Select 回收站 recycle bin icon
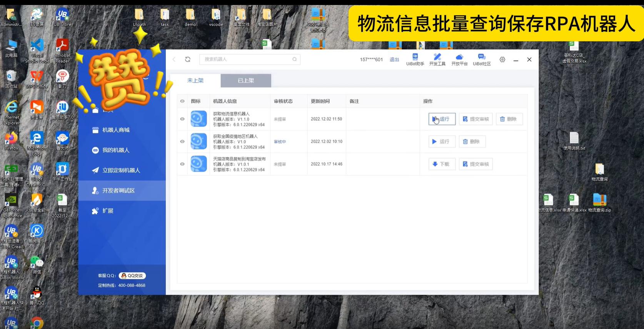The height and width of the screenshot is (329, 644). click(x=11, y=80)
